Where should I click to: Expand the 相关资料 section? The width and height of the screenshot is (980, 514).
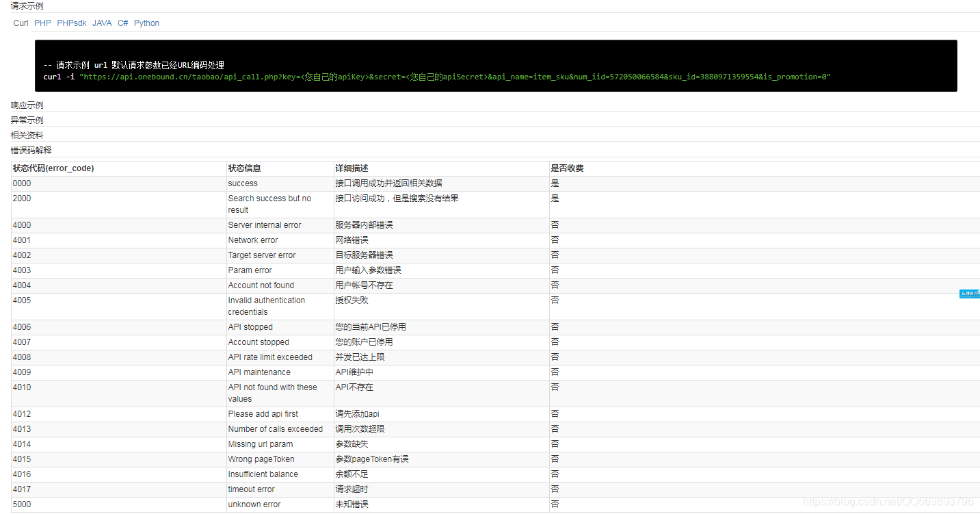coord(27,136)
